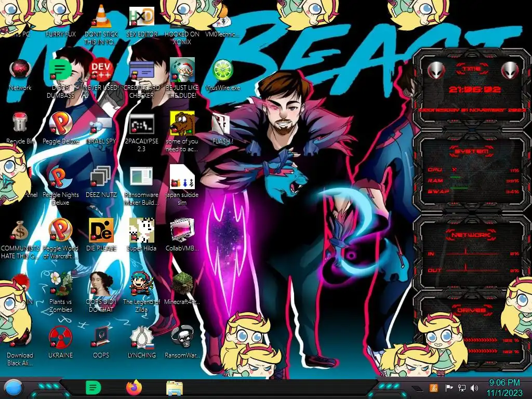Click the CPU usage row in the gadget
Viewport: 532px width, 399px height.
coord(473,170)
